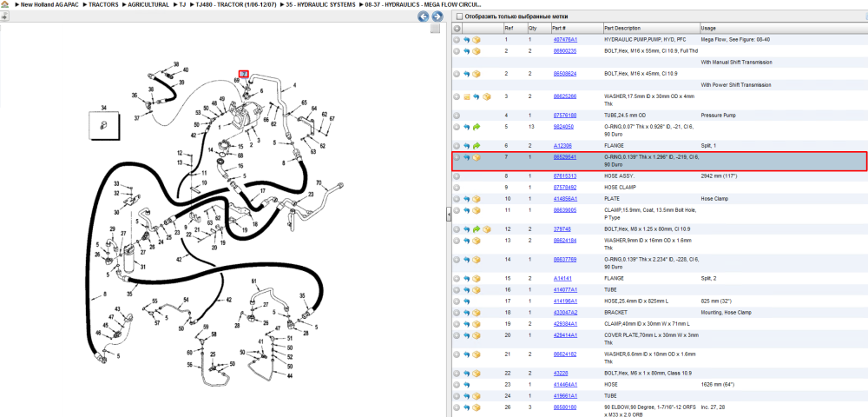Click 'Mounting, Hose Clamp' usage text
The image size is (868, 417).
726,313
